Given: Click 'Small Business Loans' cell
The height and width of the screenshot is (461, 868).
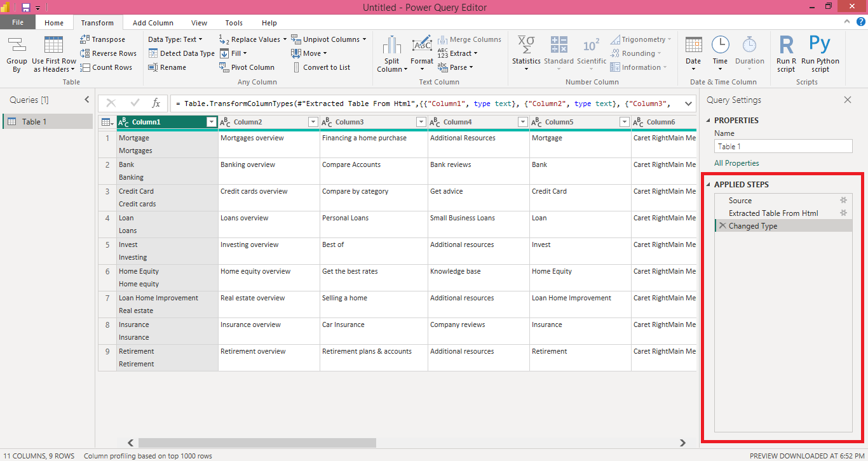Looking at the screenshot, I should tap(478, 224).
